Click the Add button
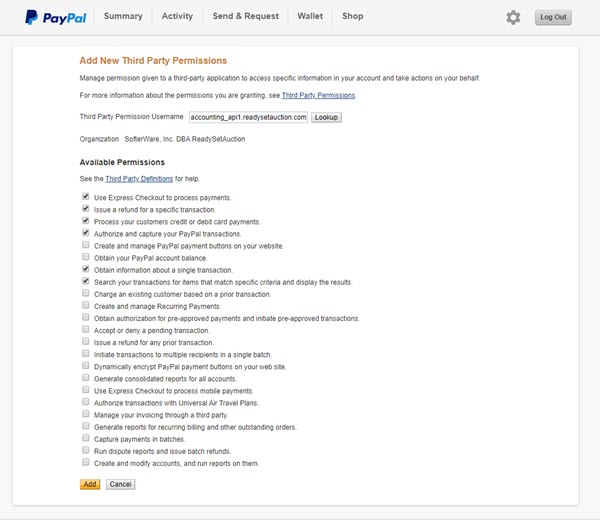 [x=90, y=484]
